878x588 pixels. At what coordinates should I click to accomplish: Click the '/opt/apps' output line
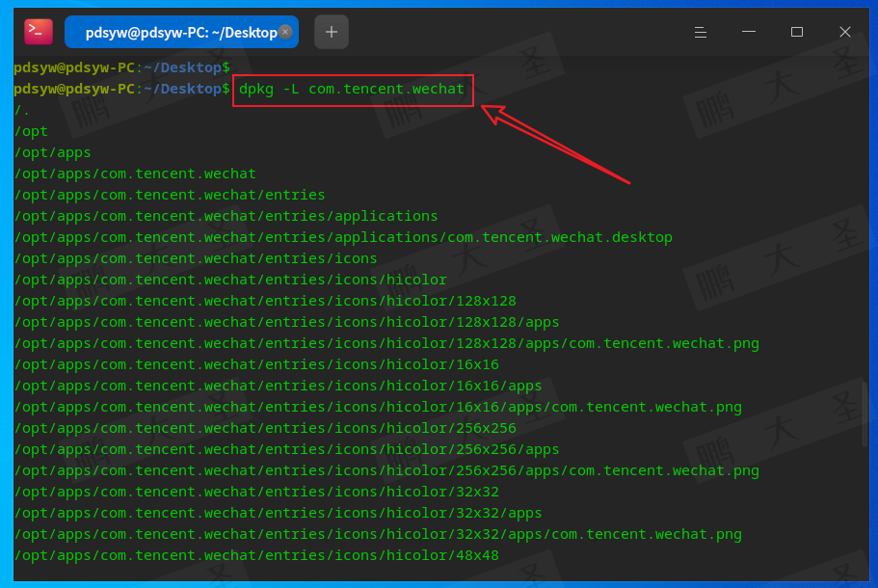click(52, 153)
